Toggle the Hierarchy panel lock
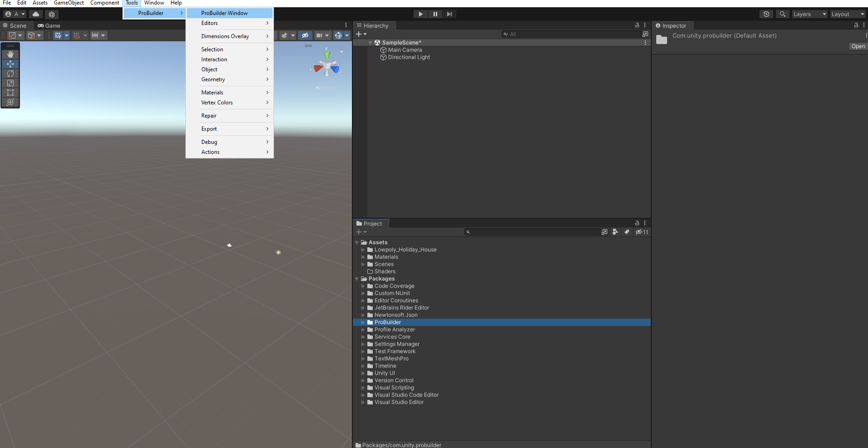Screen dimensions: 868x448 click(x=637, y=25)
